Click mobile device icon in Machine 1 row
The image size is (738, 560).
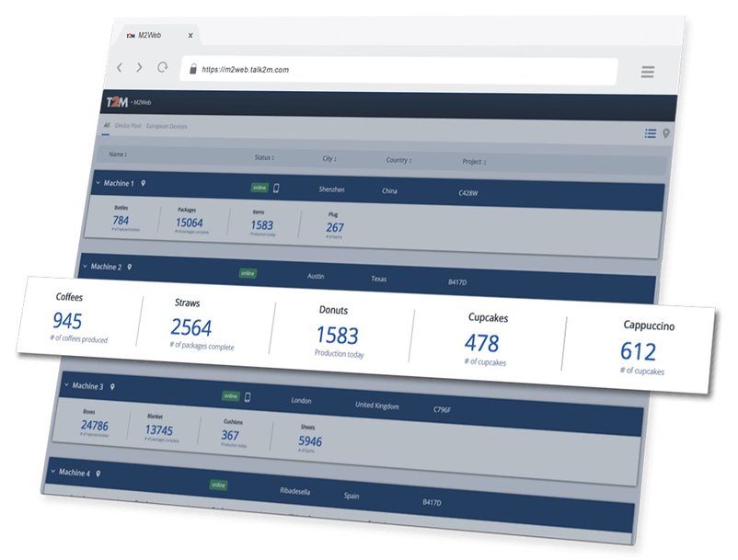(x=276, y=189)
